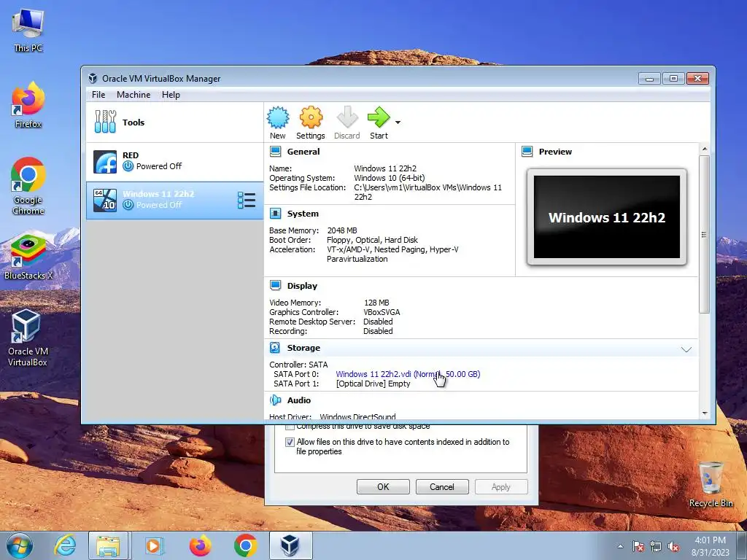Open This PC desktop icon
747x560 pixels.
pos(28,31)
